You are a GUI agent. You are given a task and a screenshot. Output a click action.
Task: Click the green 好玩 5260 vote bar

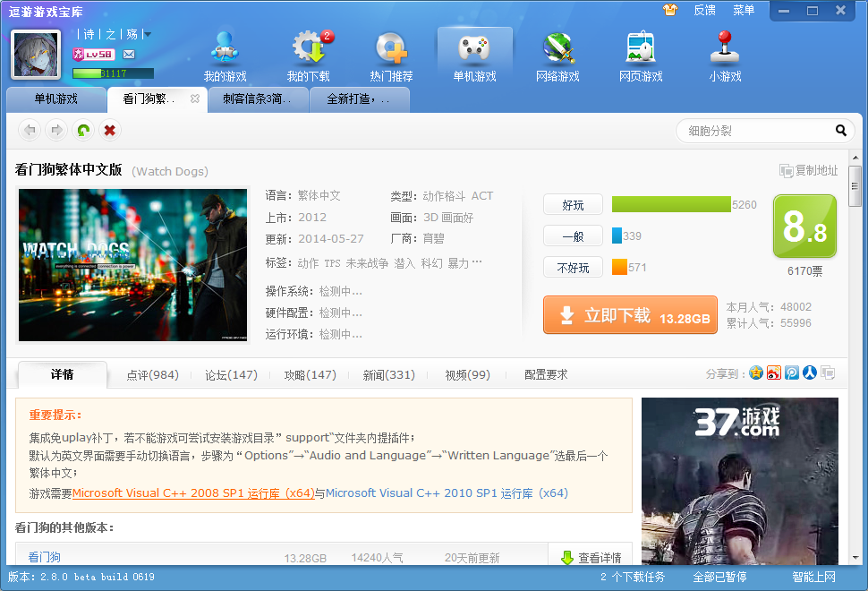[x=671, y=204]
